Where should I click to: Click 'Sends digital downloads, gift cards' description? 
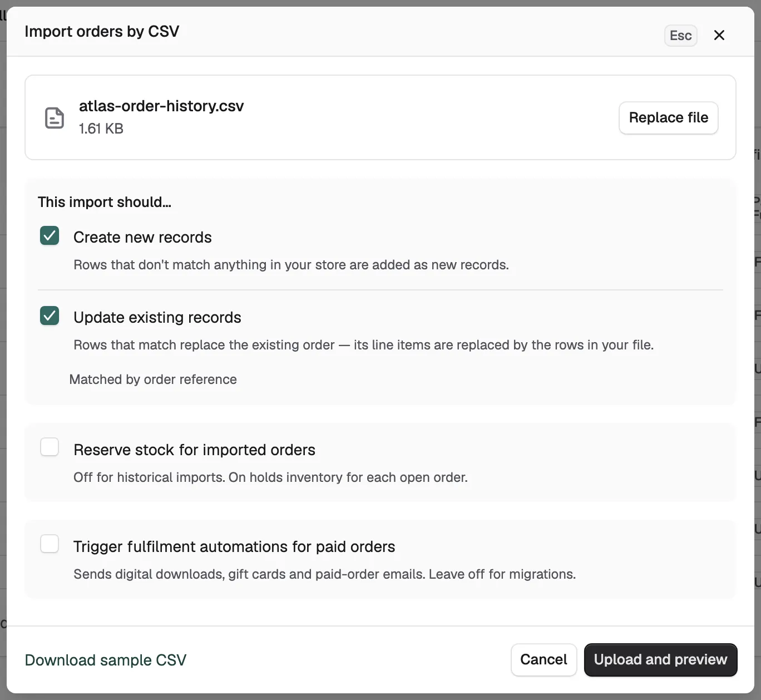324,574
